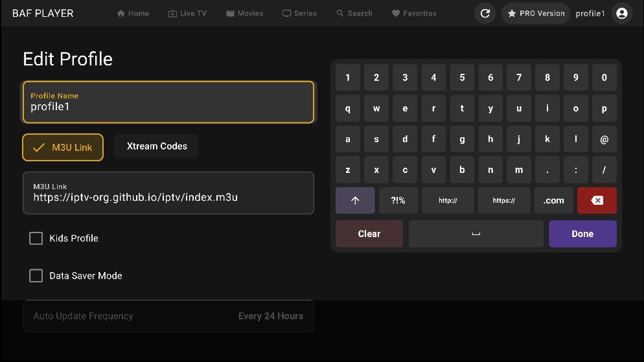Click the refresh icon in top bar
Screen dimensions: 644x362
485,14
